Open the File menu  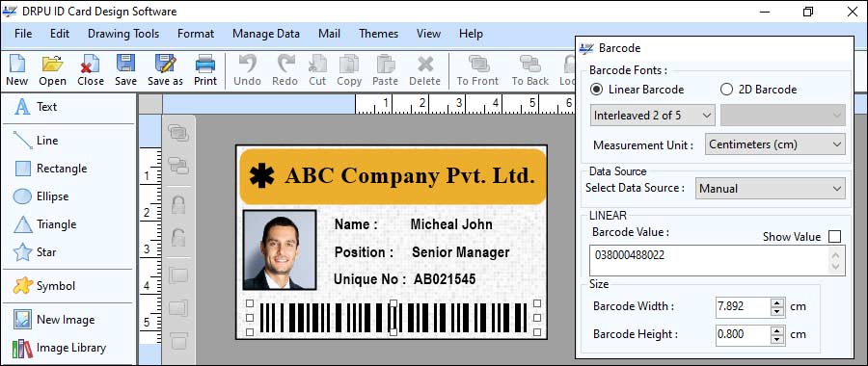(x=23, y=34)
